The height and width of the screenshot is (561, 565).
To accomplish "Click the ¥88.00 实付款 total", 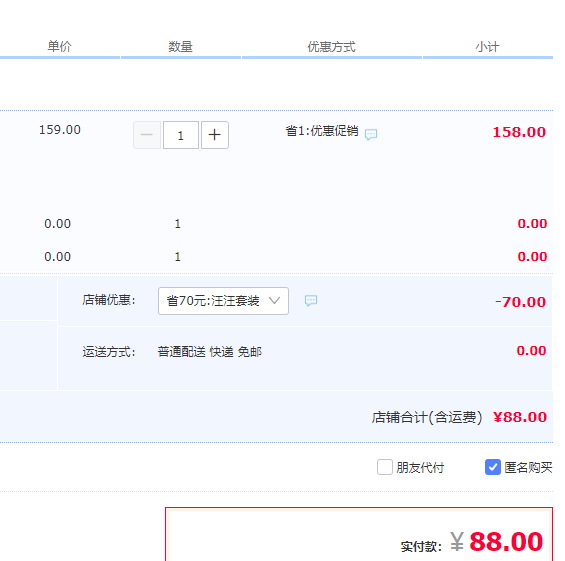I will [x=497, y=542].
